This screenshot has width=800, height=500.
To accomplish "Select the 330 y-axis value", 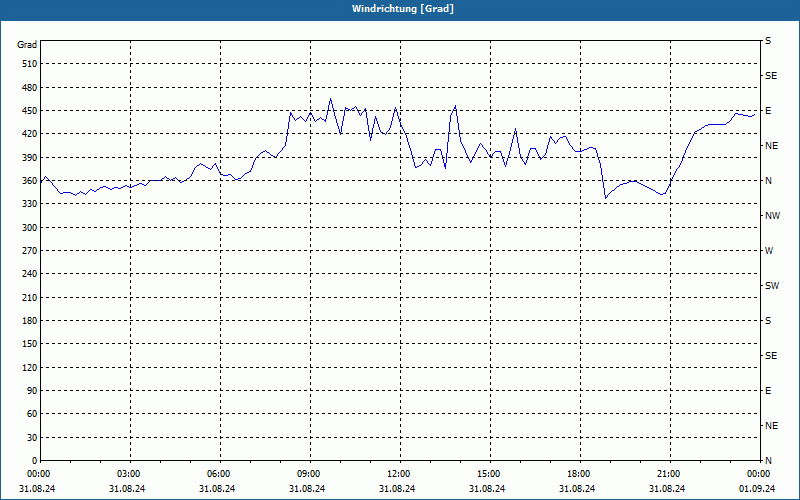I will (30, 204).
